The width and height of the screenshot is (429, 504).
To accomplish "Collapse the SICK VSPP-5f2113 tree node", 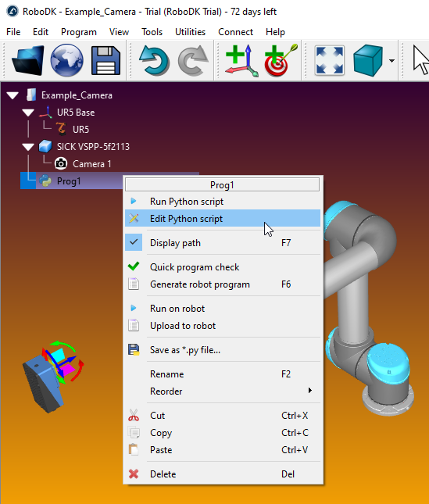I will coord(28,147).
